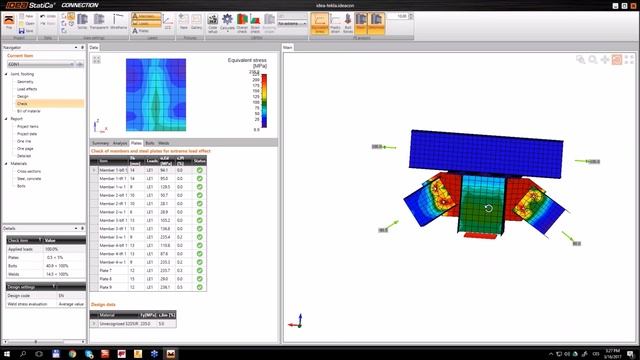Open the picture Gallery
Screen dimensions: 640x360
tap(196, 21)
